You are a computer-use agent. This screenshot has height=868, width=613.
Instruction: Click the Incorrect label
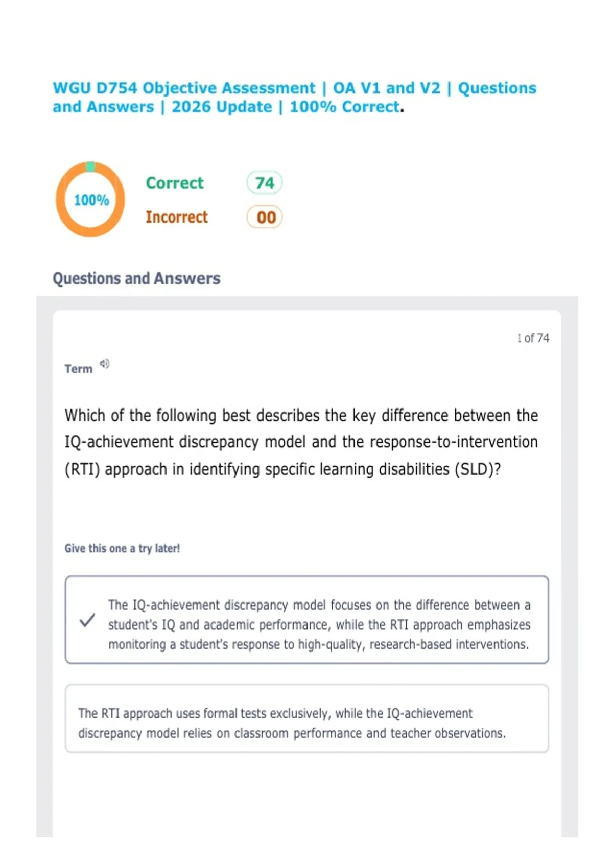click(x=177, y=217)
